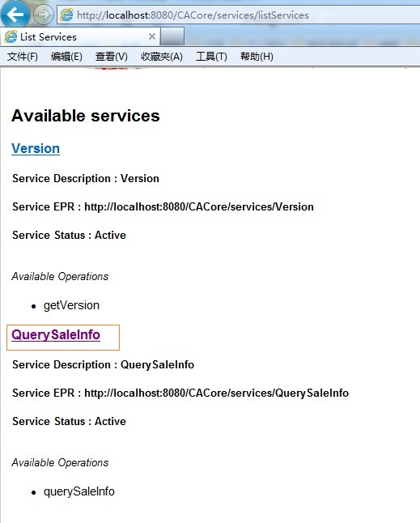This screenshot has height=523, width=420.
Task: Open the 帮助(H) help menu
Action: [257, 57]
